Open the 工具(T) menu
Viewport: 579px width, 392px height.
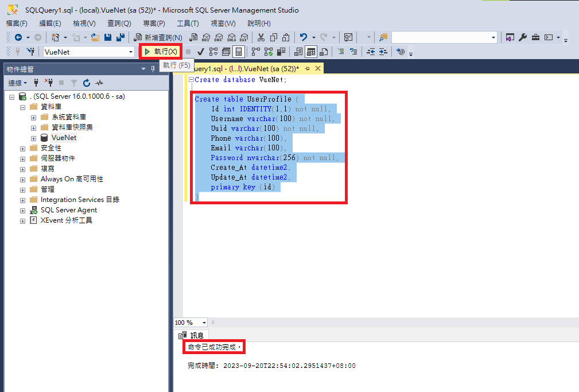pyautogui.click(x=188, y=24)
